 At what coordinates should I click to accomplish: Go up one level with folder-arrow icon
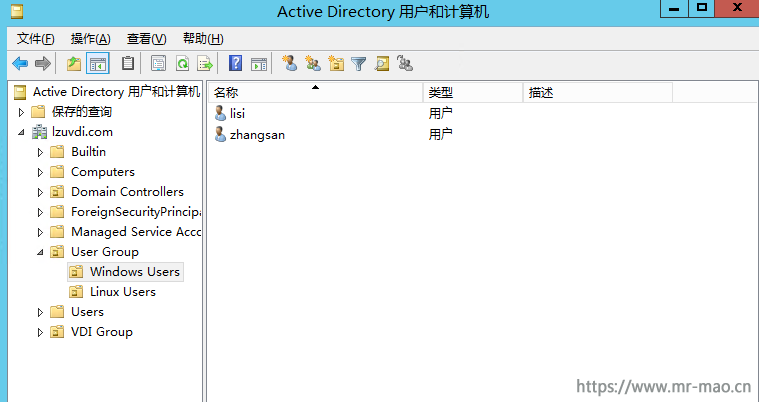[74, 63]
